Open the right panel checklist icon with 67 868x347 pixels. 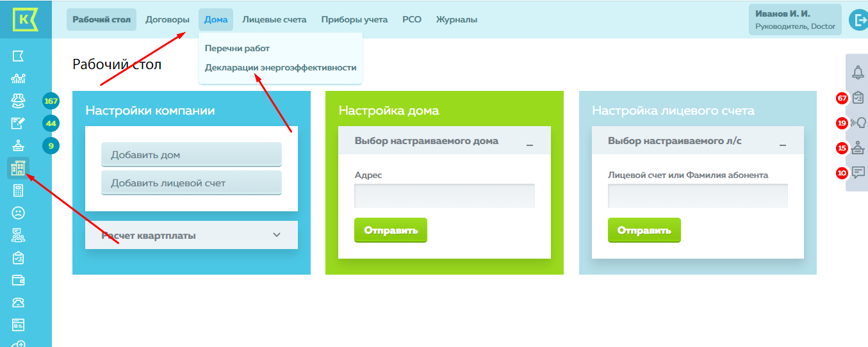pyautogui.click(x=858, y=98)
